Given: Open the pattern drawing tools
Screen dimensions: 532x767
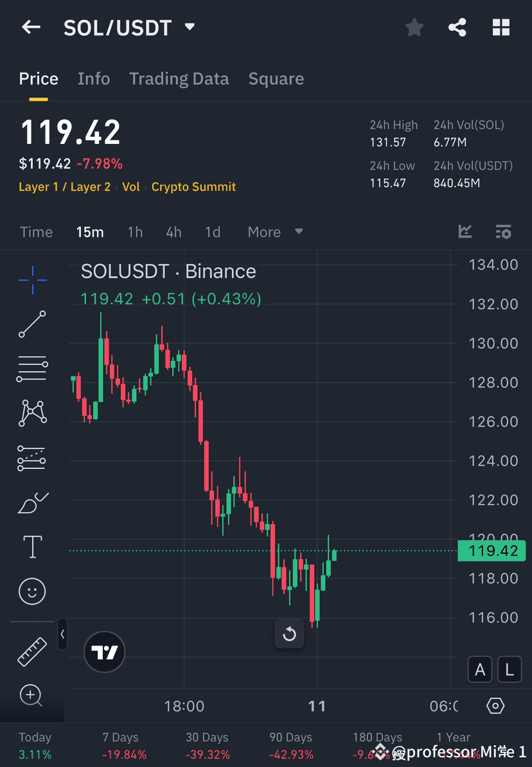Looking at the screenshot, I should coord(32,413).
